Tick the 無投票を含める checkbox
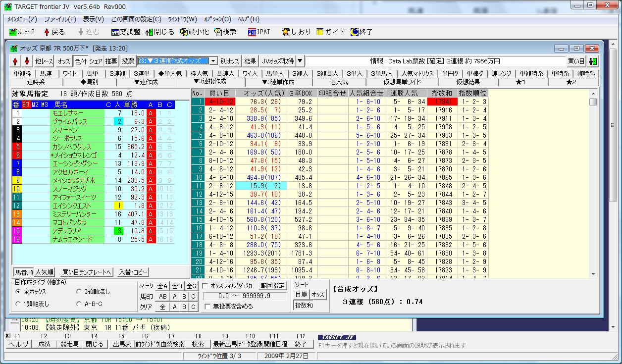 [208, 307]
